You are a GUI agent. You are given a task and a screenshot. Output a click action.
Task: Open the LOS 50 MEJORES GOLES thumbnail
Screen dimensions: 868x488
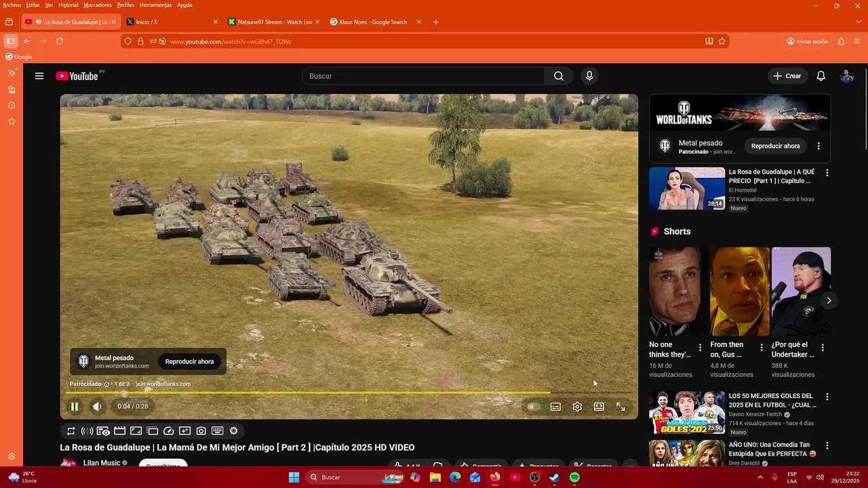pos(687,413)
